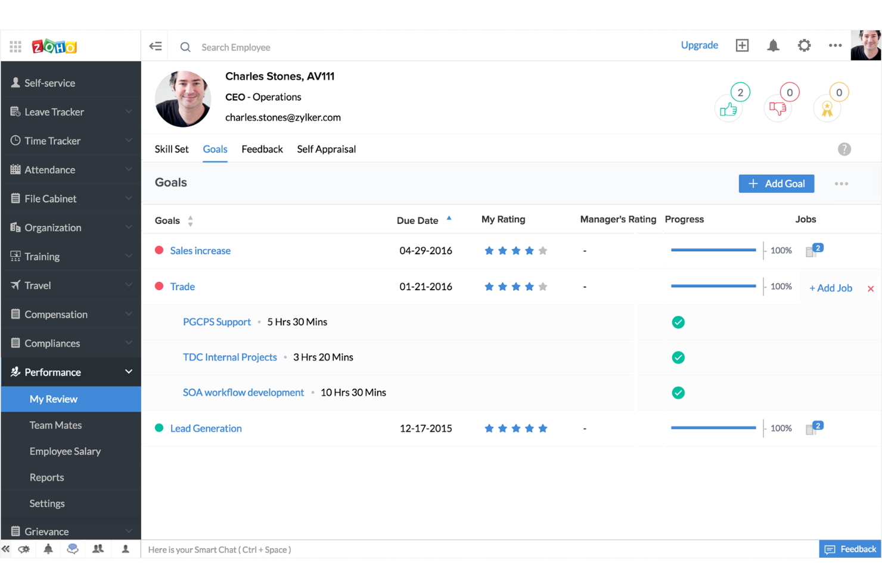Open the goals overflow ellipsis menu
882x588 pixels.
[841, 183]
